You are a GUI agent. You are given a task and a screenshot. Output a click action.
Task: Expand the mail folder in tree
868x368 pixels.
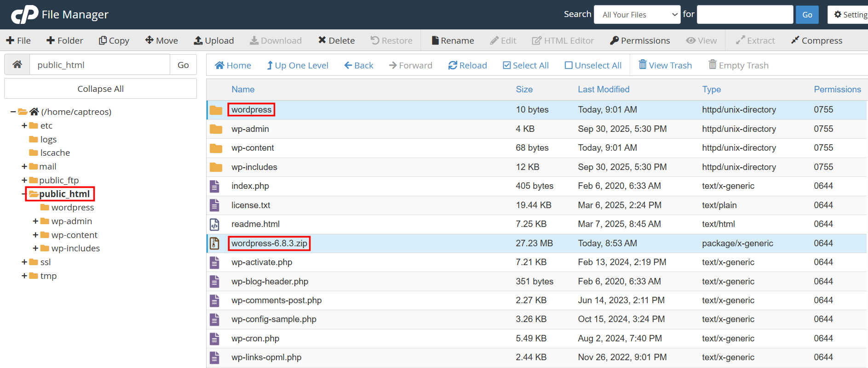(x=24, y=166)
